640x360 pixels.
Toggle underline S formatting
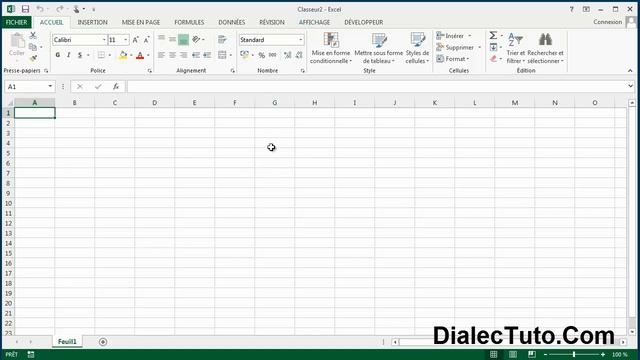coord(80,55)
